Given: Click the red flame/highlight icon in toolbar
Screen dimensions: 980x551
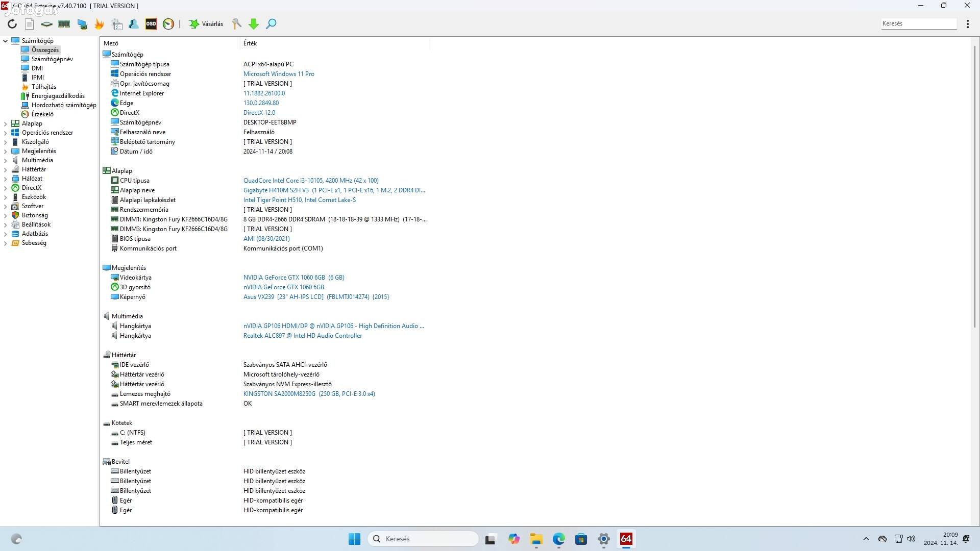Looking at the screenshot, I should pos(99,24).
